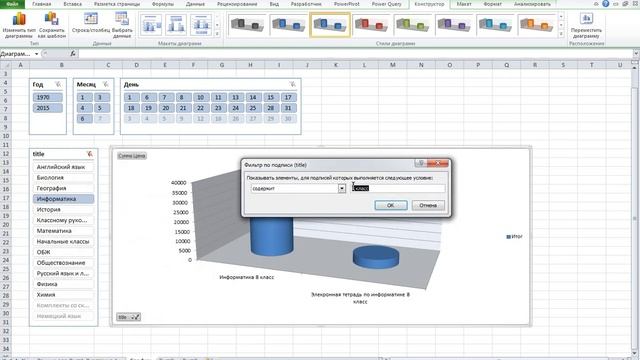Toggle month 4 in Месяц slicer
The image size is (640, 360).
[x=84, y=108]
